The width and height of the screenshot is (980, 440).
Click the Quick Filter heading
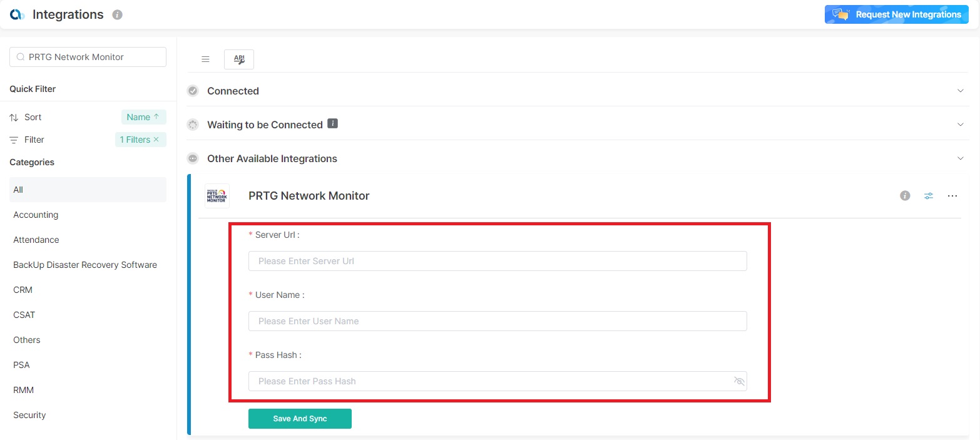click(x=33, y=89)
